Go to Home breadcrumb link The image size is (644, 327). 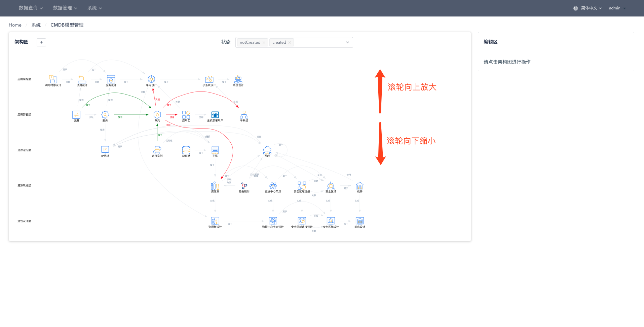click(x=15, y=25)
